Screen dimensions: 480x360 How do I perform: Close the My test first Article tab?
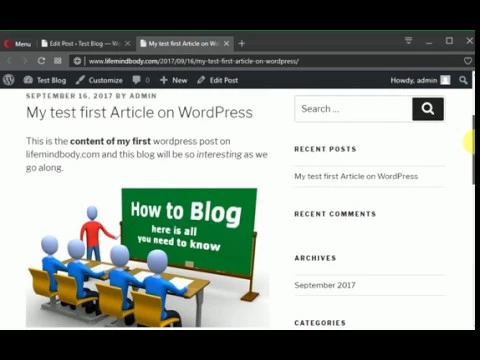coord(226,44)
